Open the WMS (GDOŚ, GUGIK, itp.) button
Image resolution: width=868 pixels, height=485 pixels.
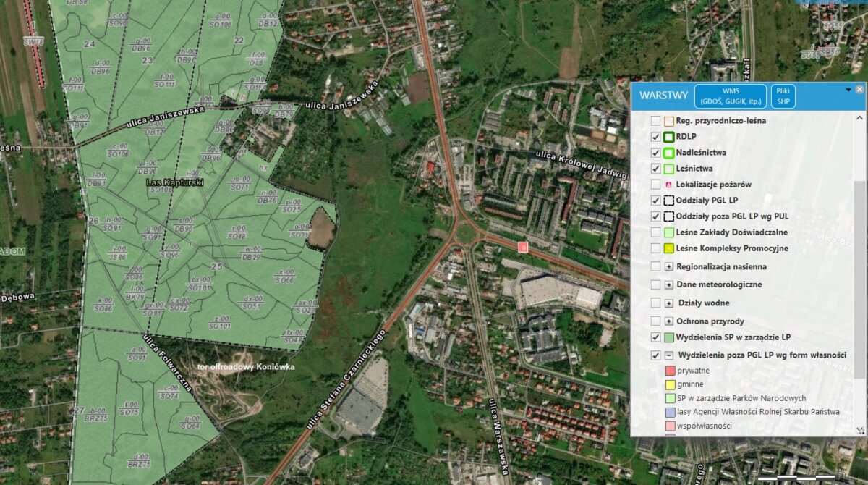[730, 96]
